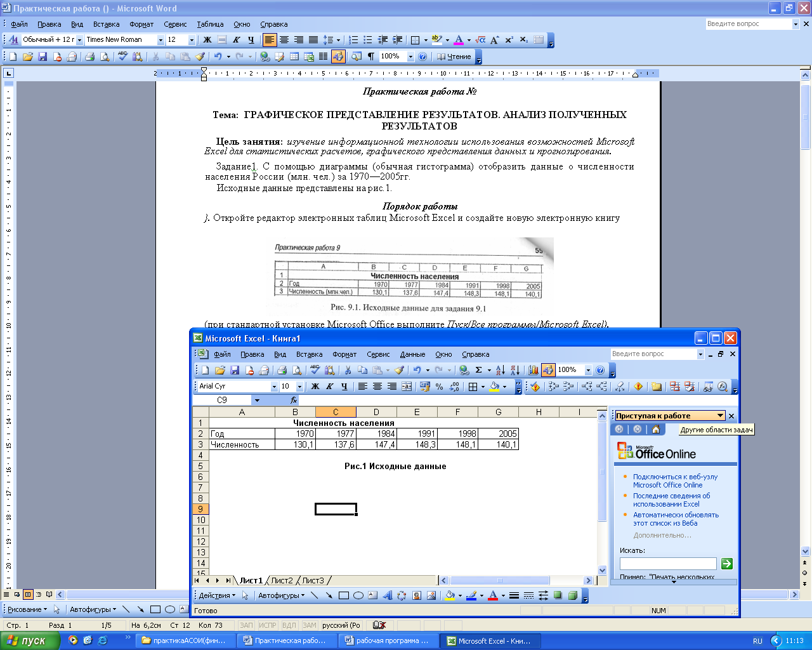This screenshot has width=812, height=650.
Task: Click Excel Save diskette icon
Action: click(235, 370)
